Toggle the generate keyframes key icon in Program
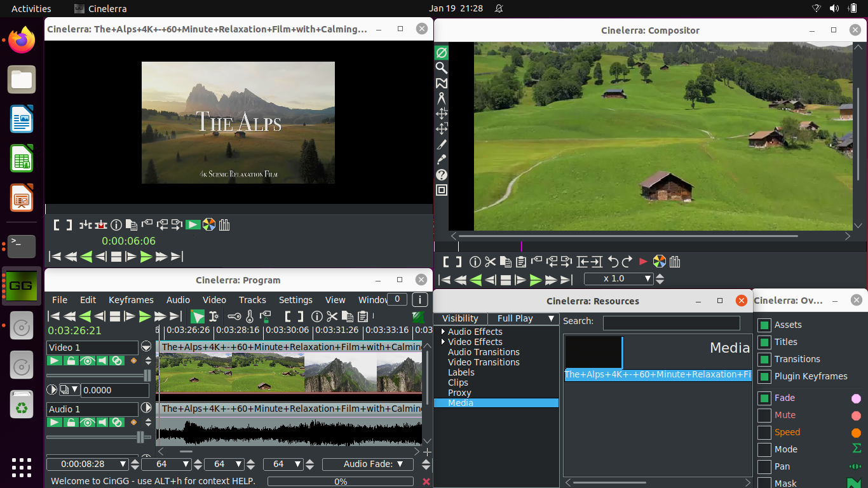This screenshot has height=488, width=868. point(234,316)
